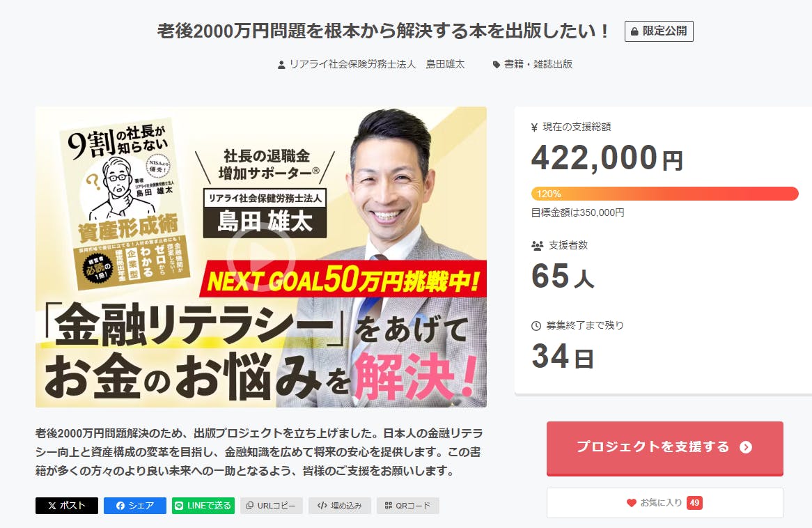The height and width of the screenshot is (528, 812).
Task: Copy the project URL
Action: (272, 506)
